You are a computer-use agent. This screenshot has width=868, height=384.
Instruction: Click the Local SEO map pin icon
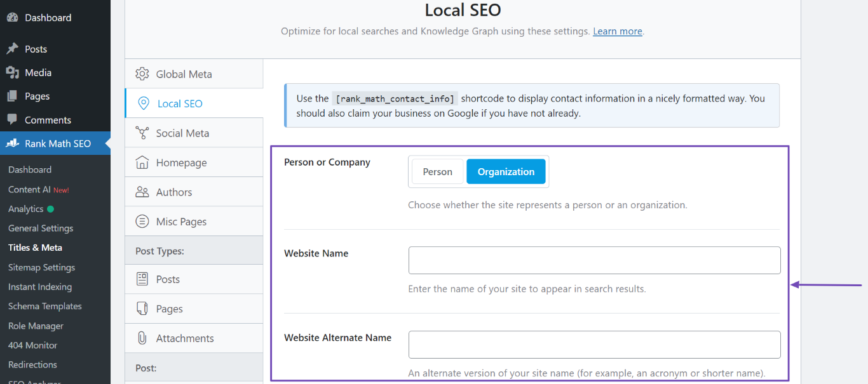tap(144, 103)
